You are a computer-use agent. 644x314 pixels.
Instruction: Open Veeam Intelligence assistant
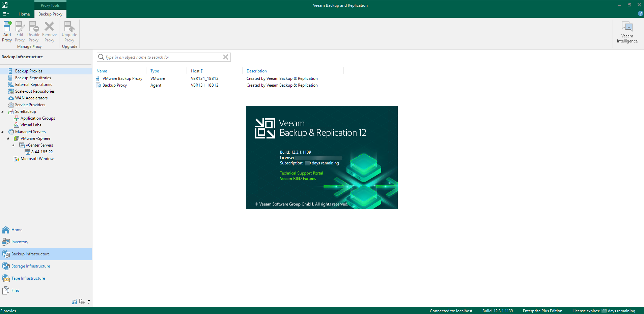point(627,32)
